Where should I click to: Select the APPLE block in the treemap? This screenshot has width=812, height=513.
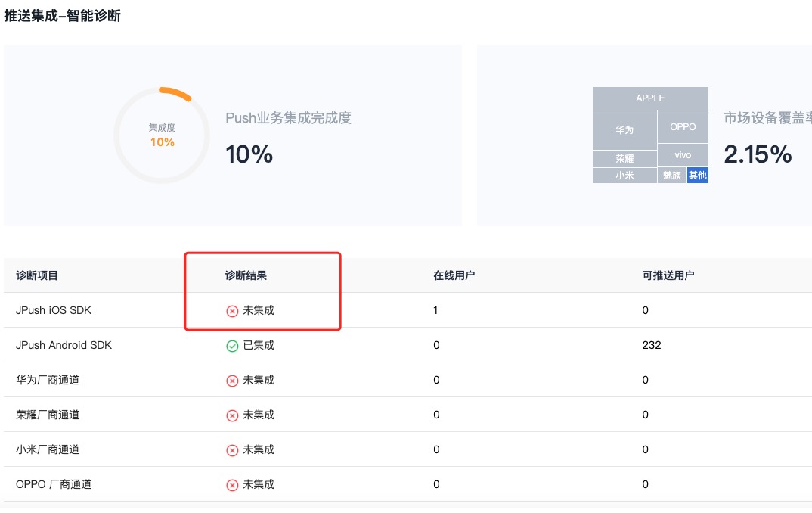click(650, 98)
